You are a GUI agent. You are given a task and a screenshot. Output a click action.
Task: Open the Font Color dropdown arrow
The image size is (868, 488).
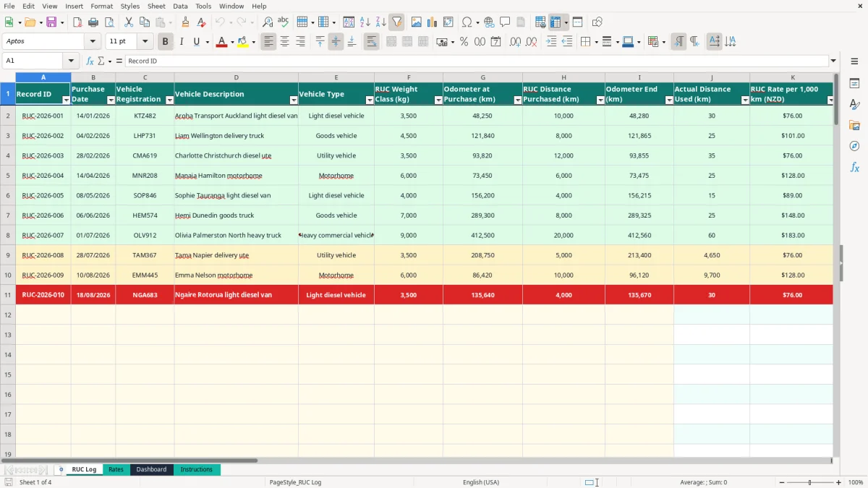[x=232, y=42]
